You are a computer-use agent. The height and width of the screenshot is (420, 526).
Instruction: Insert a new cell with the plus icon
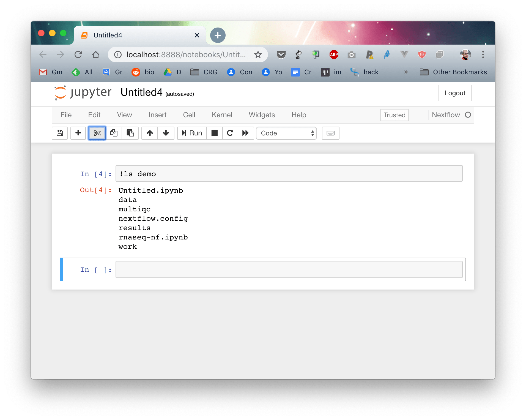[x=78, y=133]
